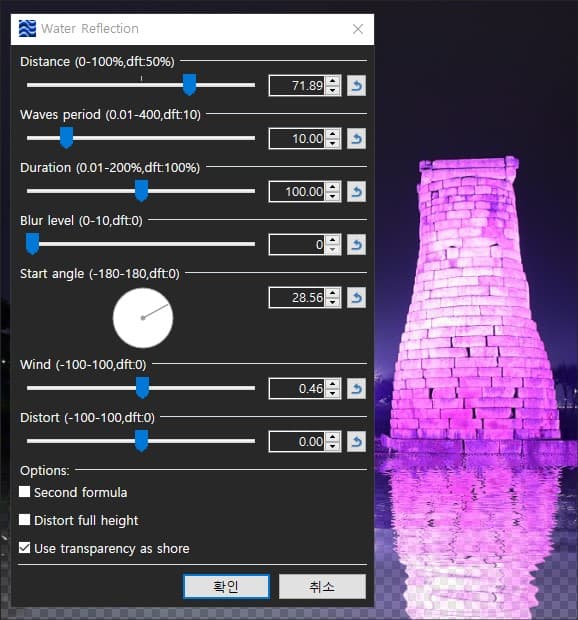This screenshot has height=620, width=578.
Task: Click the Wind slider handle
Action: 142,388
